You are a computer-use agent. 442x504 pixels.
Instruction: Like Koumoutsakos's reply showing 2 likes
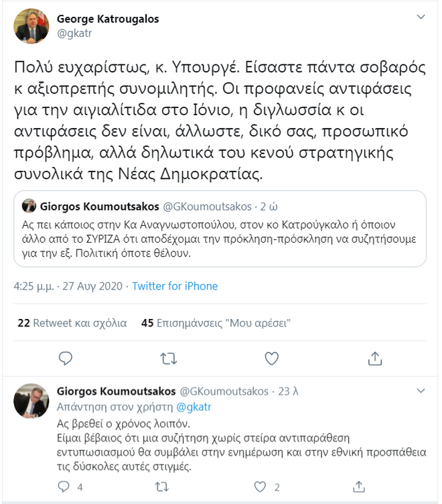(x=261, y=487)
